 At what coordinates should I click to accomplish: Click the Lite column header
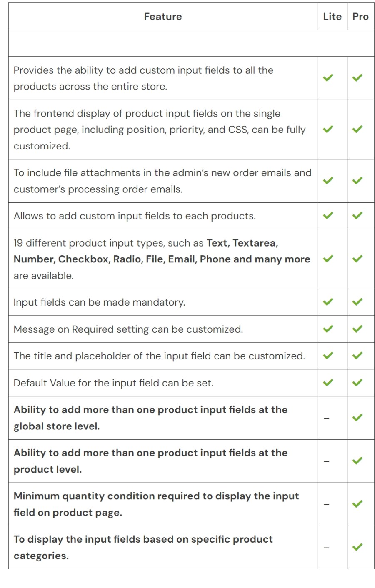(x=332, y=17)
